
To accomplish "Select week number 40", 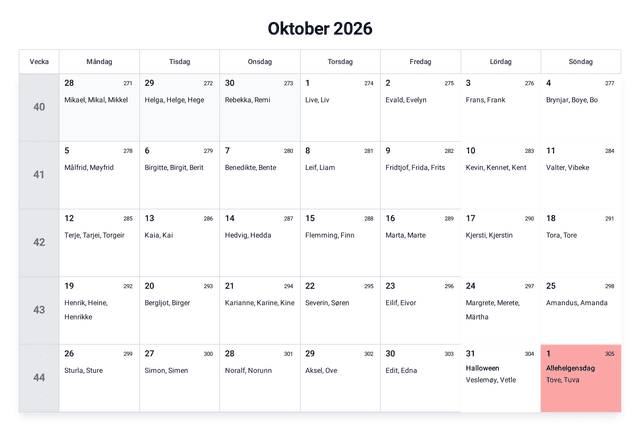I will click(39, 107).
